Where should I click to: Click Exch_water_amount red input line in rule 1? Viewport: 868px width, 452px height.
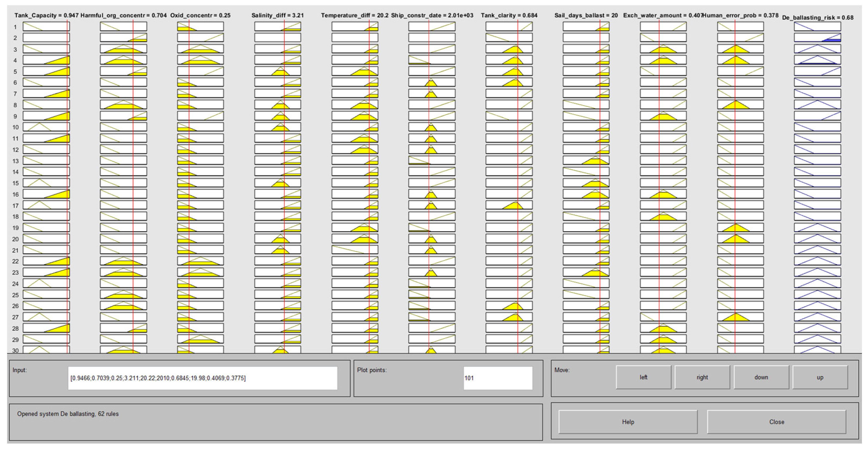coord(659,26)
